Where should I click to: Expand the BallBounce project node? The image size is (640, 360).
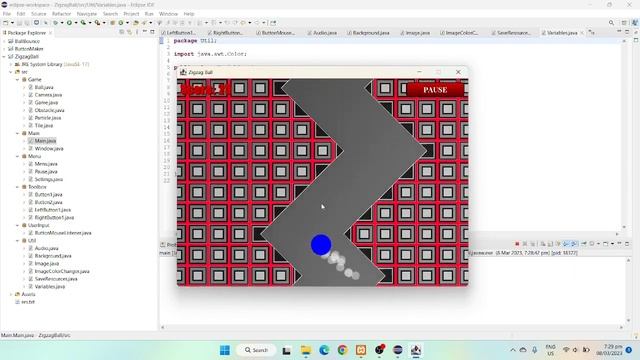click(x=4, y=41)
